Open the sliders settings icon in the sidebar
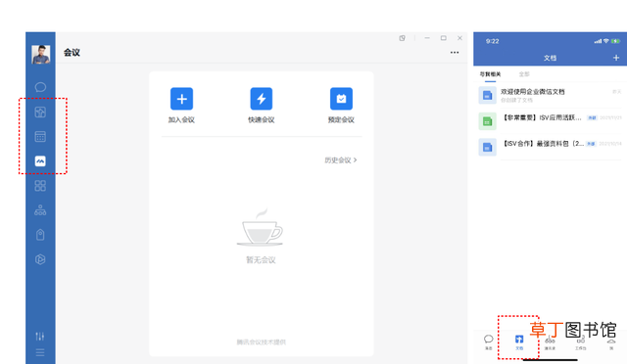The image size is (627, 364). 40,336
